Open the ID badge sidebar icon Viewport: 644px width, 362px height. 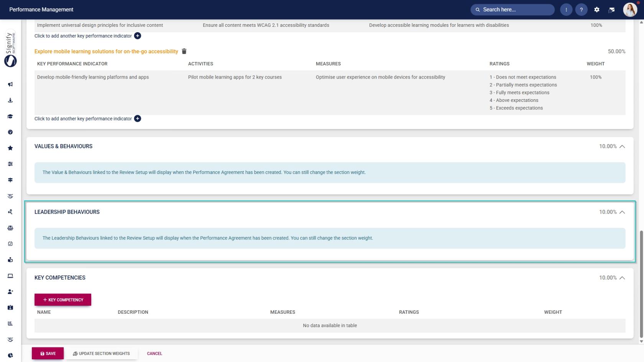tap(10, 308)
